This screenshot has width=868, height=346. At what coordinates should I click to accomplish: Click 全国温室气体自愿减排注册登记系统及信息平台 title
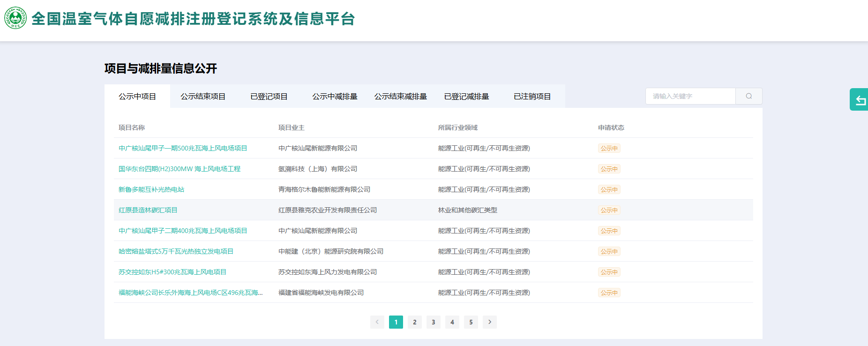193,19
